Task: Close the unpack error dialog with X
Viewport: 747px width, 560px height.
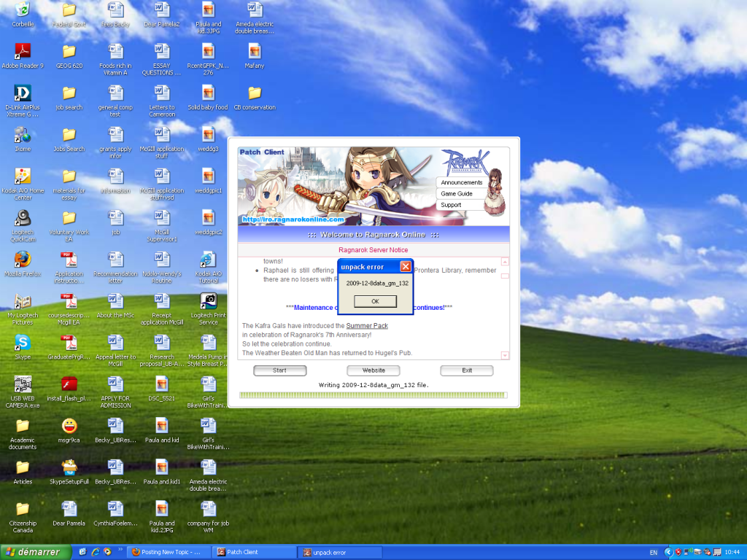Action: [x=406, y=267]
